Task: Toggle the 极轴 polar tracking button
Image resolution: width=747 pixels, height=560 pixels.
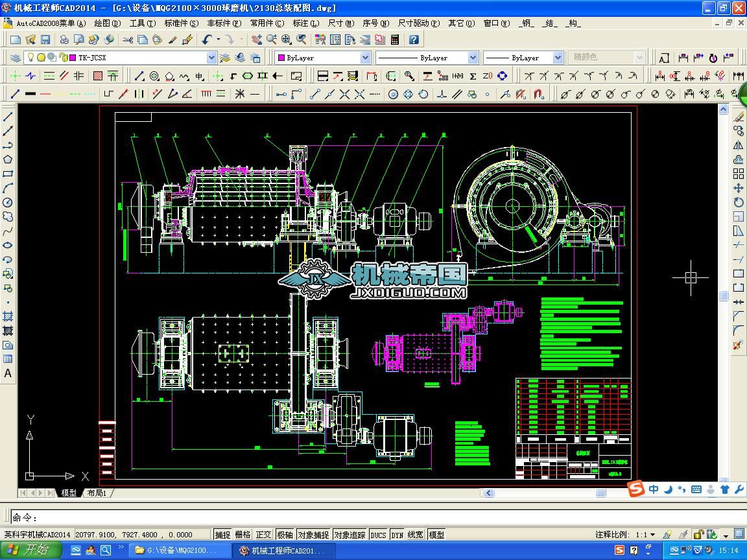Action: click(x=285, y=535)
